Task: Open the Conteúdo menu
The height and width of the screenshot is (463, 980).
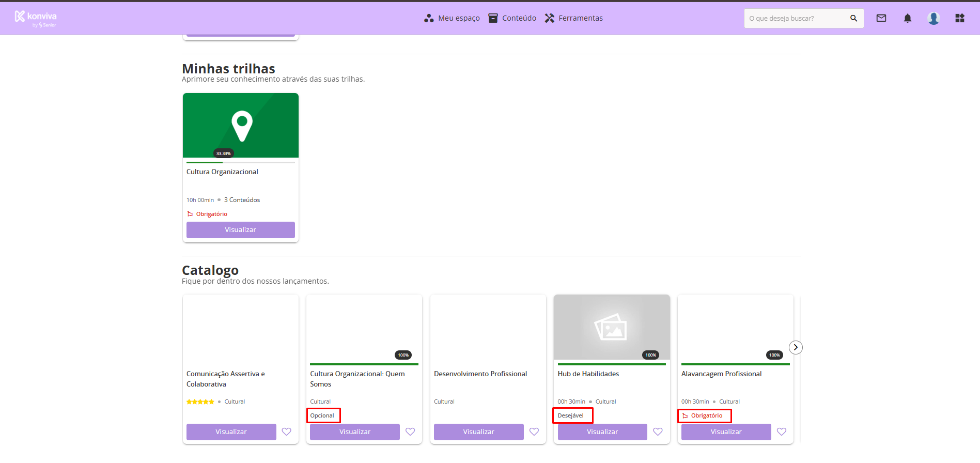Action: coord(512,18)
